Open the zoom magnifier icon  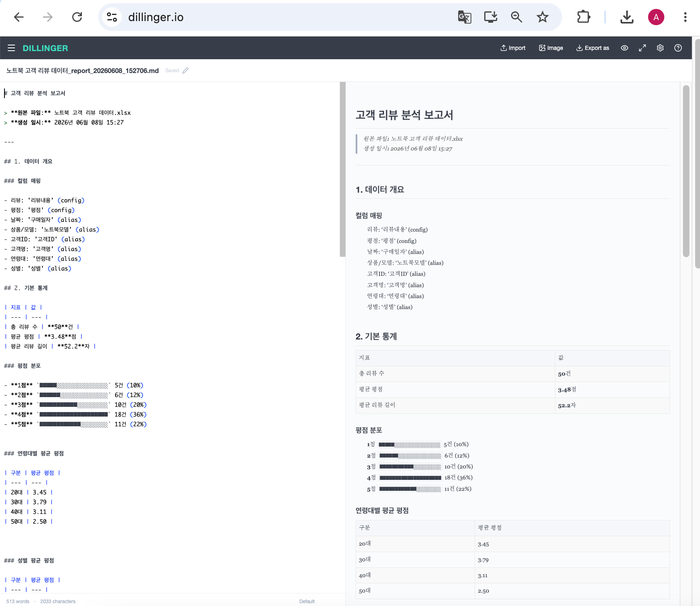(517, 17)
